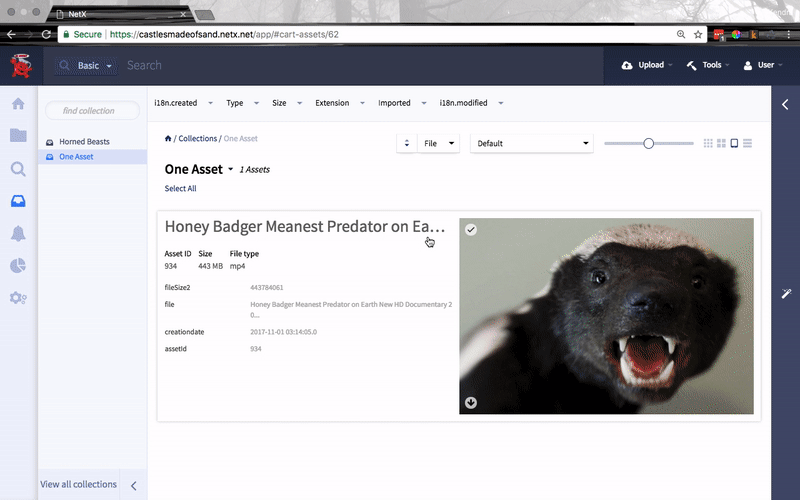
Task: Click the View all collections link
Action: click(x=78, y=484)
